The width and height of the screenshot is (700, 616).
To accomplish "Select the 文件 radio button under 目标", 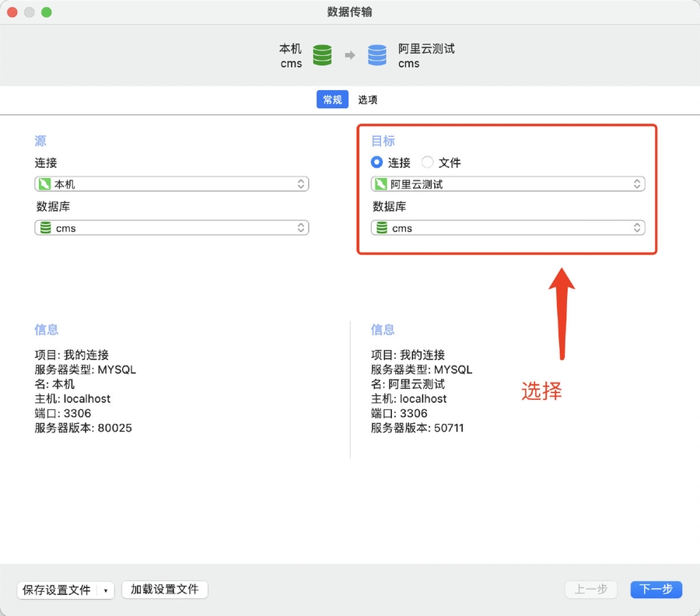I will [427, 163].
